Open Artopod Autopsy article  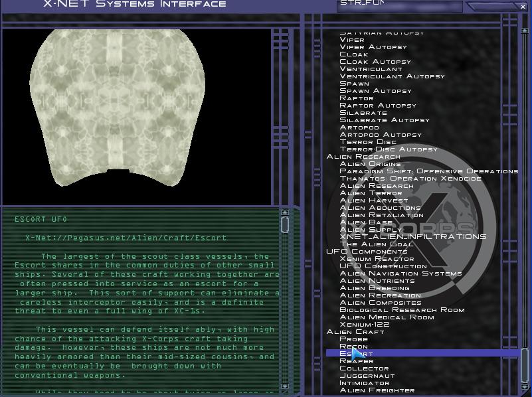pos(381,135)
